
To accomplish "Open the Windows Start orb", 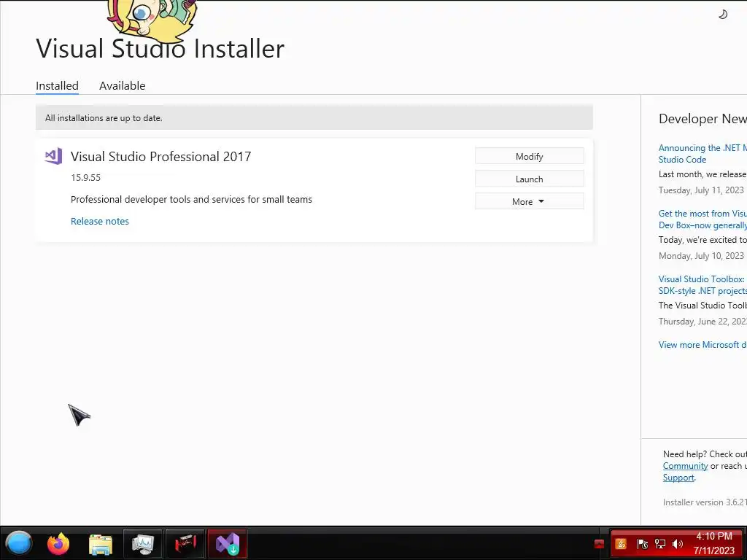I will (x=19, y=543).
